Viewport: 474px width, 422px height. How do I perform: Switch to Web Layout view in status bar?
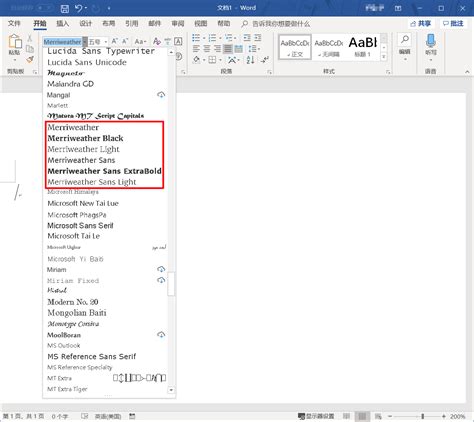pyautogui.click(x=378, y=416)
